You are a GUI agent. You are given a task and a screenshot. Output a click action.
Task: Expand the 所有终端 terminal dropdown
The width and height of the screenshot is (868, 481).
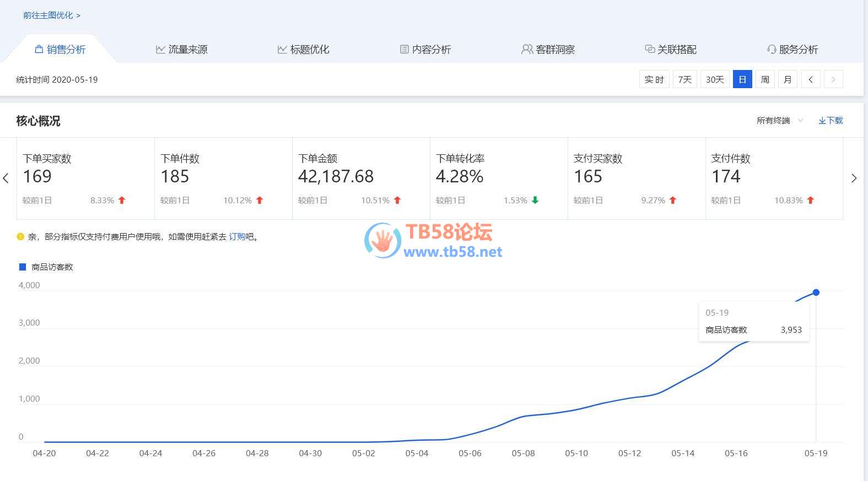click(x=779, y=121)
